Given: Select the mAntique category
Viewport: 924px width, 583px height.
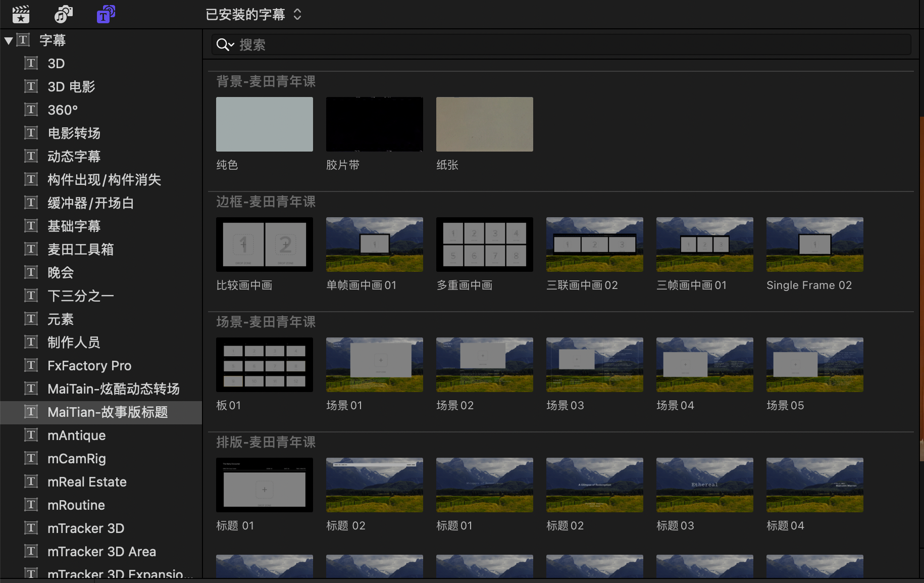Looking at the screenshot, I should point(101,435).
